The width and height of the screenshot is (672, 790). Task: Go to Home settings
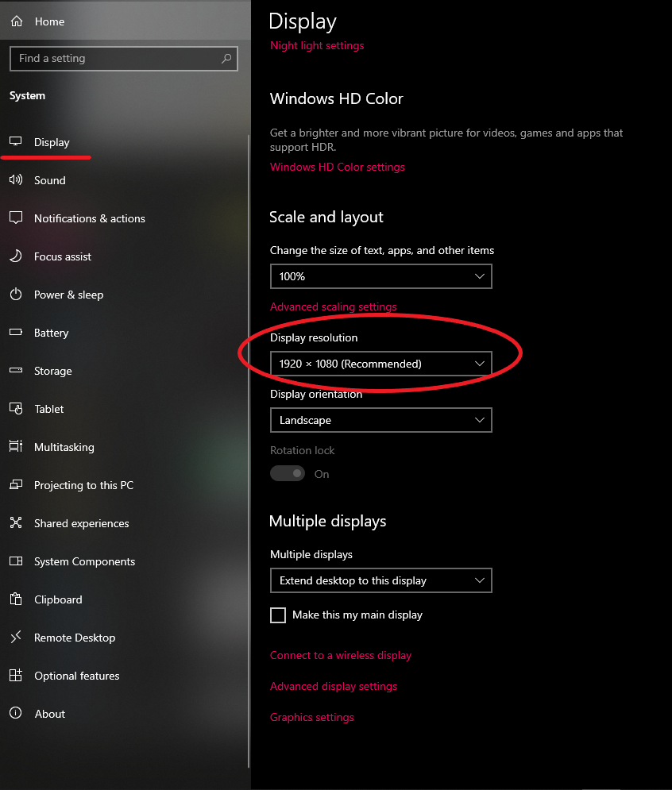(125, 21)
